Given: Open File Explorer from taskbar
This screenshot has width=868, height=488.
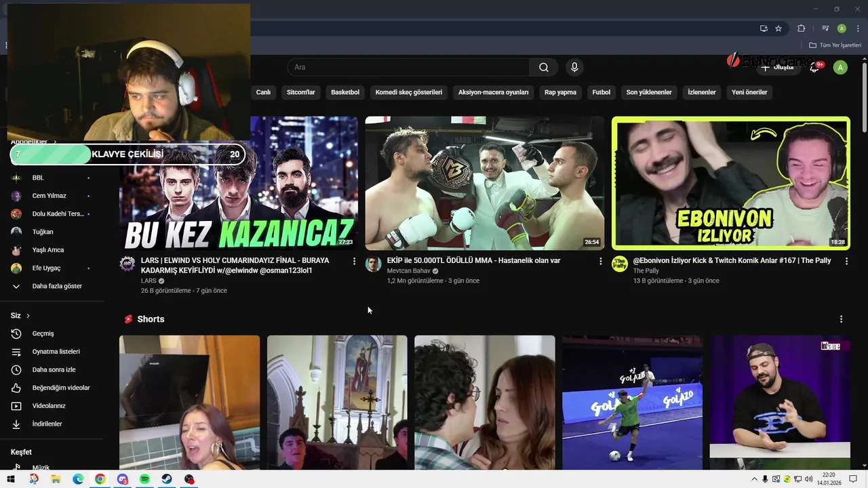Looking at the screenshot, I should 56,479.
